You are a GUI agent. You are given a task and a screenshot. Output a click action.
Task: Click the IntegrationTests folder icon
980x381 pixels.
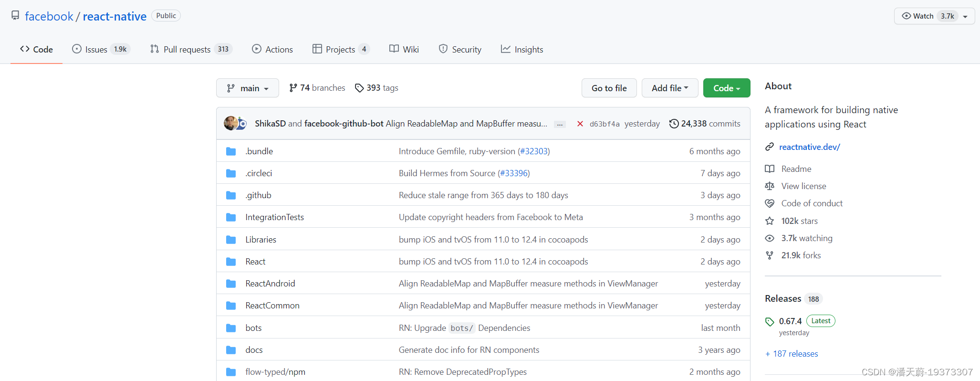click(231, 217)
